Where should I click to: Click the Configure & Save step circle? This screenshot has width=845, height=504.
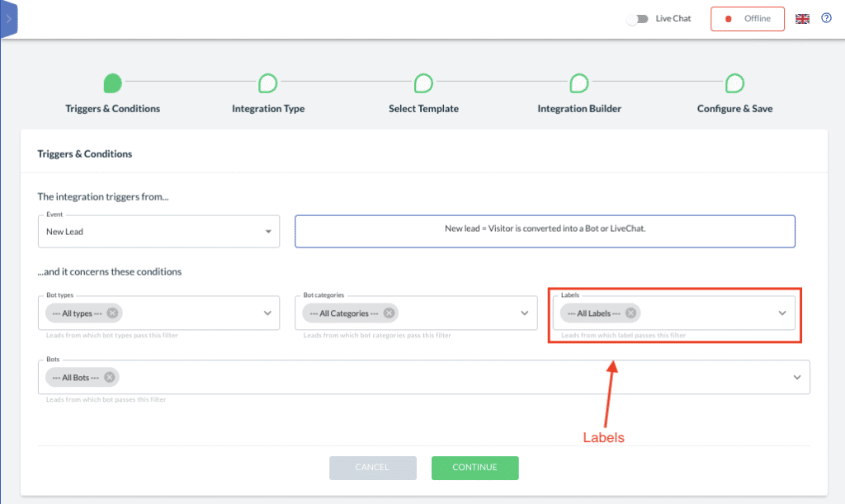[734, 82]
